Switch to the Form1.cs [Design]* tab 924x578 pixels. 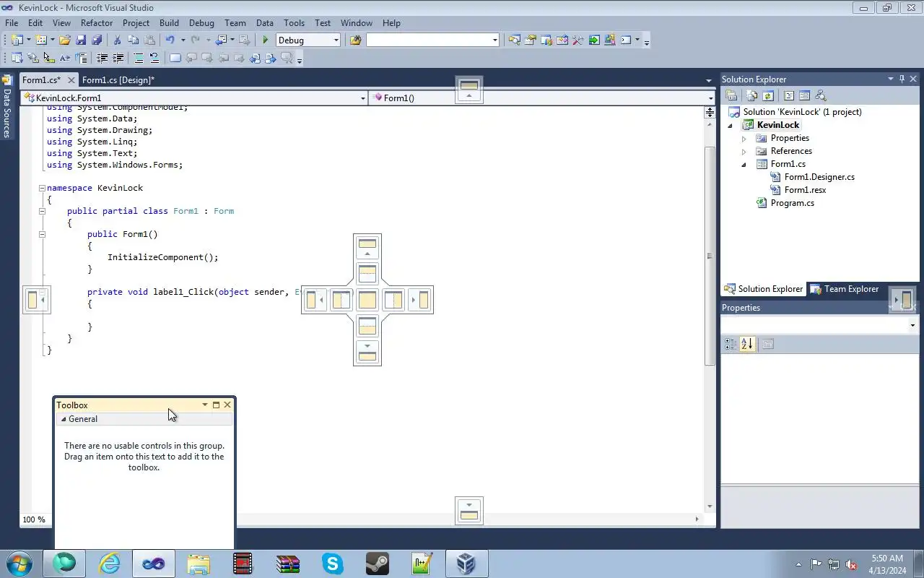(118, 80)
